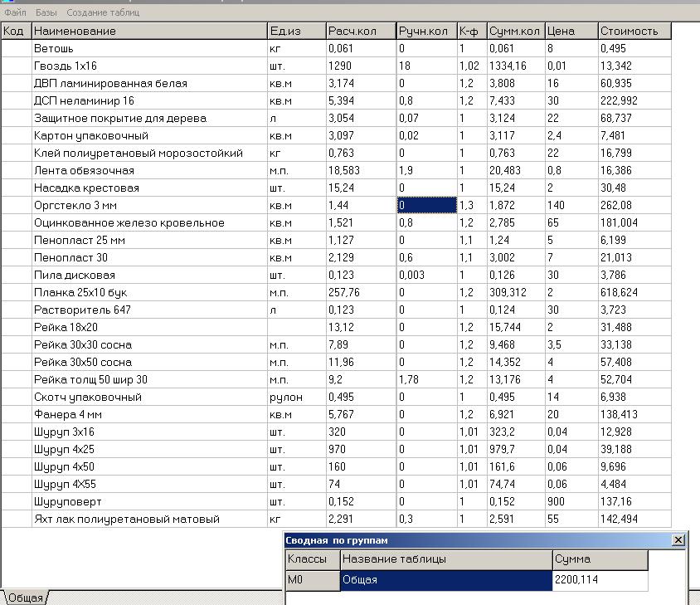This screenshot has width=700, height=605.
Task: Click cost 142,494 for Яхт лак
Action: (x=634, y=519)
